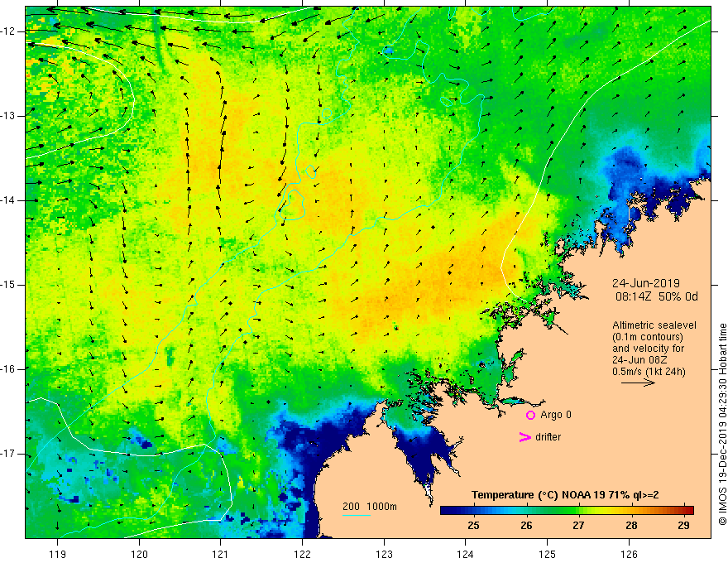
Task: Click the 'Altimetric sealevel' label
Action: 654,325
